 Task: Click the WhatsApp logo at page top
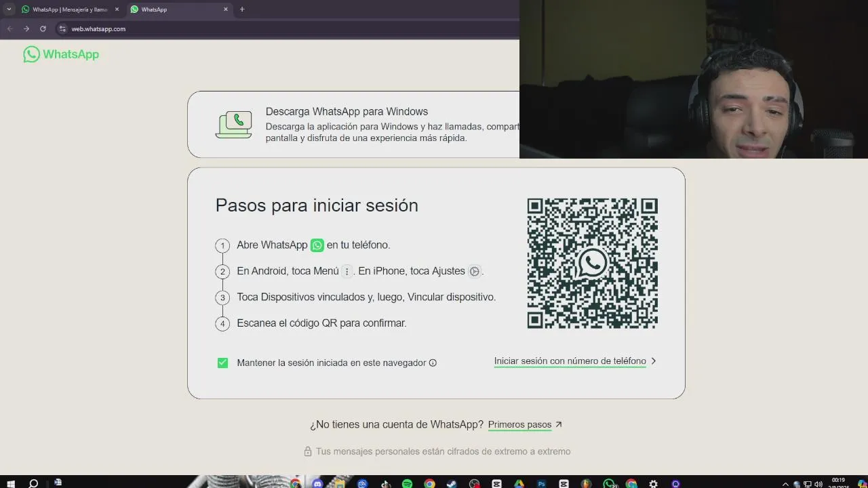pyautogui.click(x=61, y=54)
